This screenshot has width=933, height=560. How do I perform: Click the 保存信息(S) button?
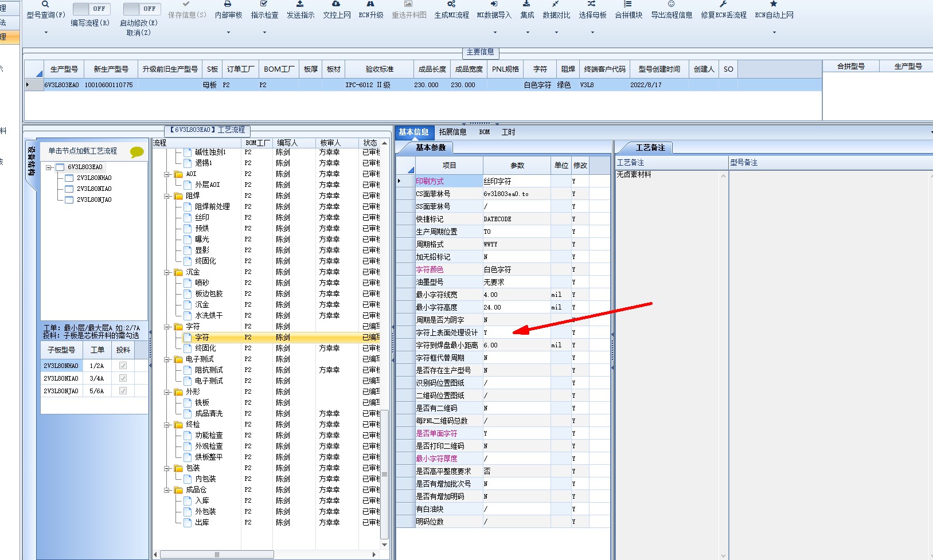coord(187,11)
